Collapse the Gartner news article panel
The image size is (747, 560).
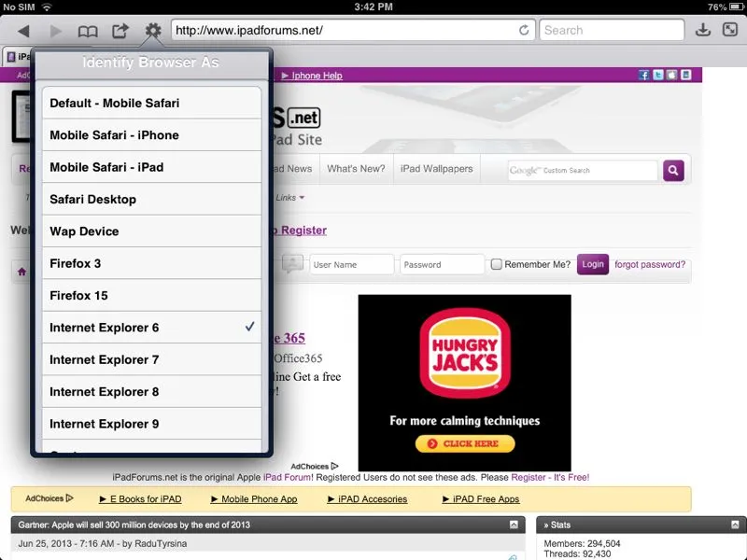[x=514, y=525]
